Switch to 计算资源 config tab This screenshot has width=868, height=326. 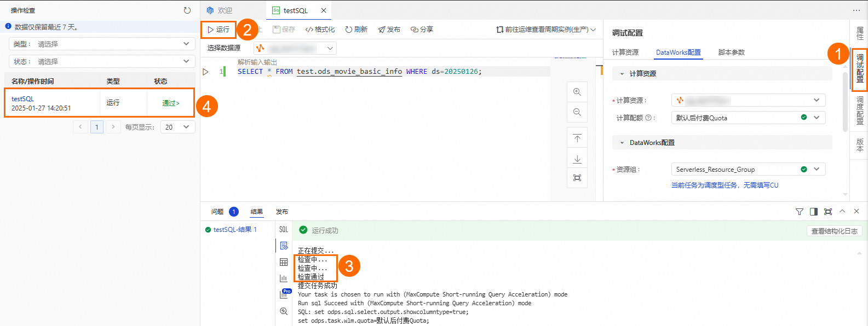tap(625, 53)
